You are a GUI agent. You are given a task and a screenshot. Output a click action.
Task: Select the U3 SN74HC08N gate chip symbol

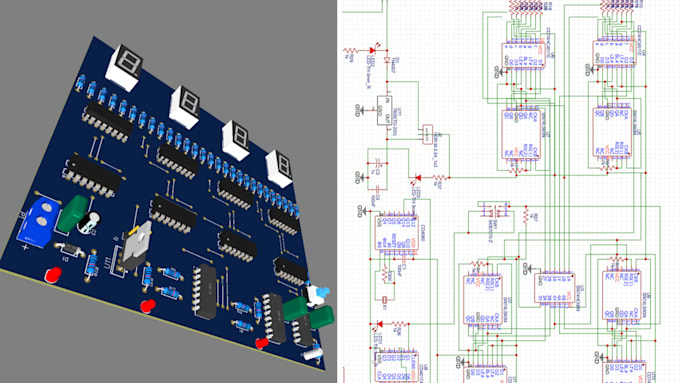coord(554,288)
